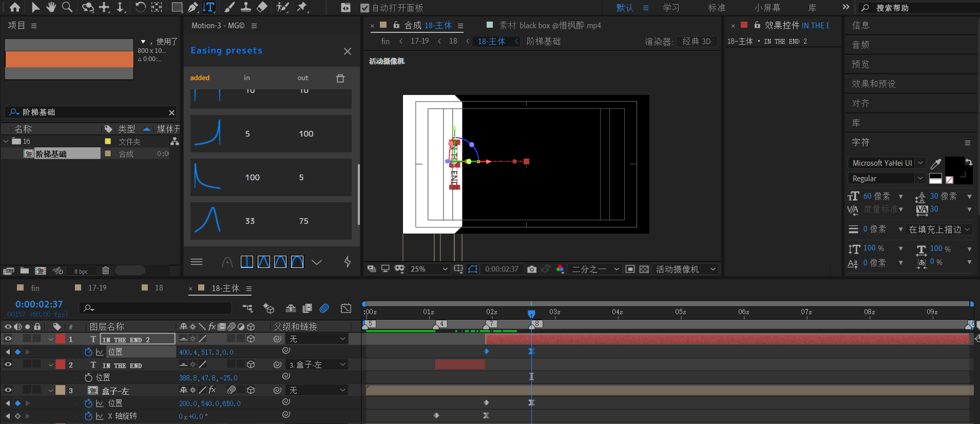Toggle mask and shape path visibility icon
980x424 pixels.
[x=473, y=269]
